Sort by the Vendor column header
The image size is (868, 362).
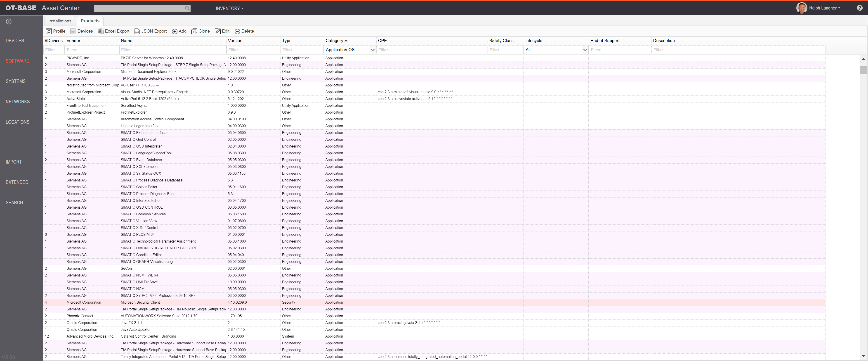click(73, 41)
